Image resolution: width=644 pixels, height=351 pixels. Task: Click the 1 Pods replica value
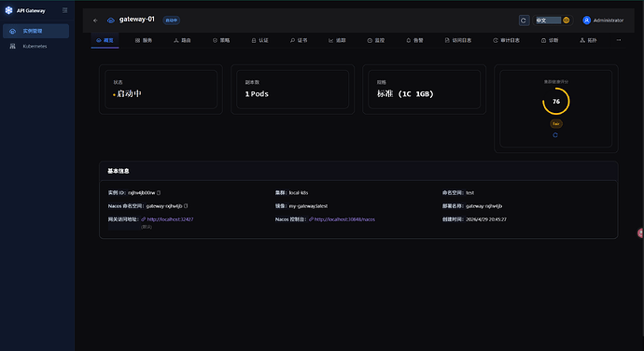[257, 93]
